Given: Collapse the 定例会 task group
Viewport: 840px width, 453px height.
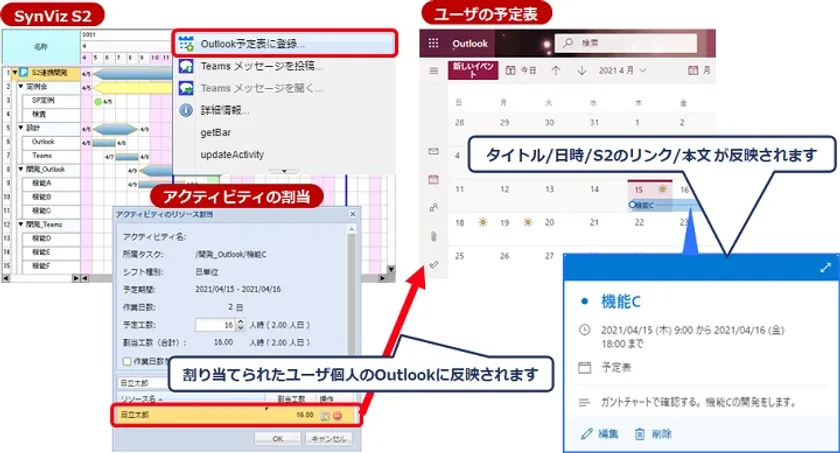Looking at the screenshot, I should pyautogui.click(x=21, y=86).
